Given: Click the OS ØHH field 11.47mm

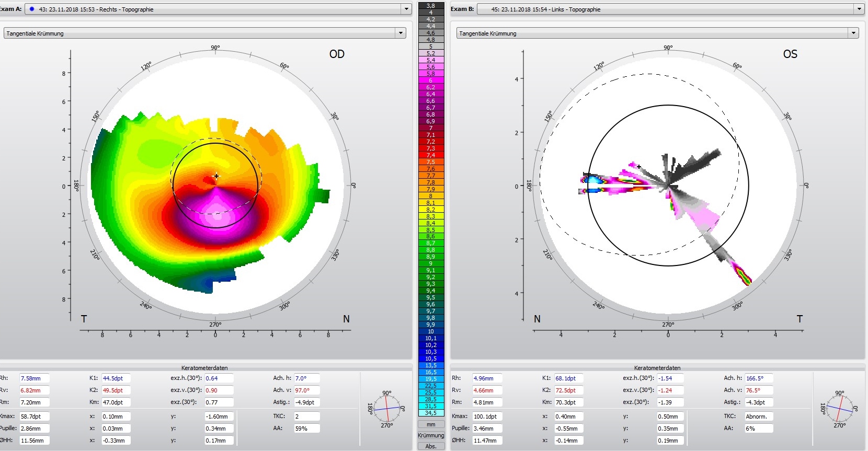Looking at the screenshot, I should [487, 441].
